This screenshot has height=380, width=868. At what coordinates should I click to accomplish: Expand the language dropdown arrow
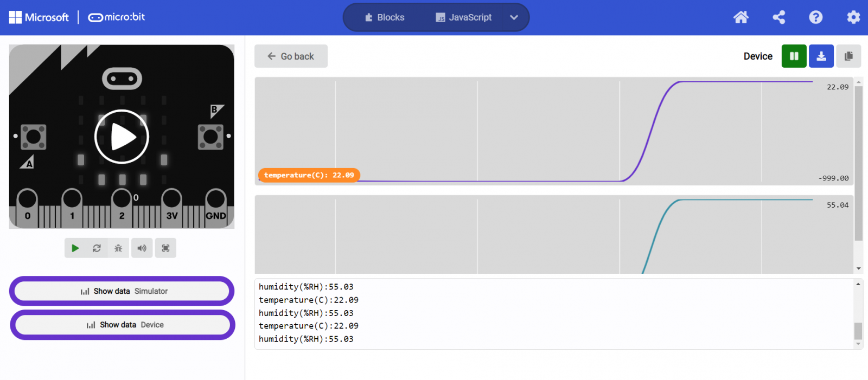tap(514, 17)
